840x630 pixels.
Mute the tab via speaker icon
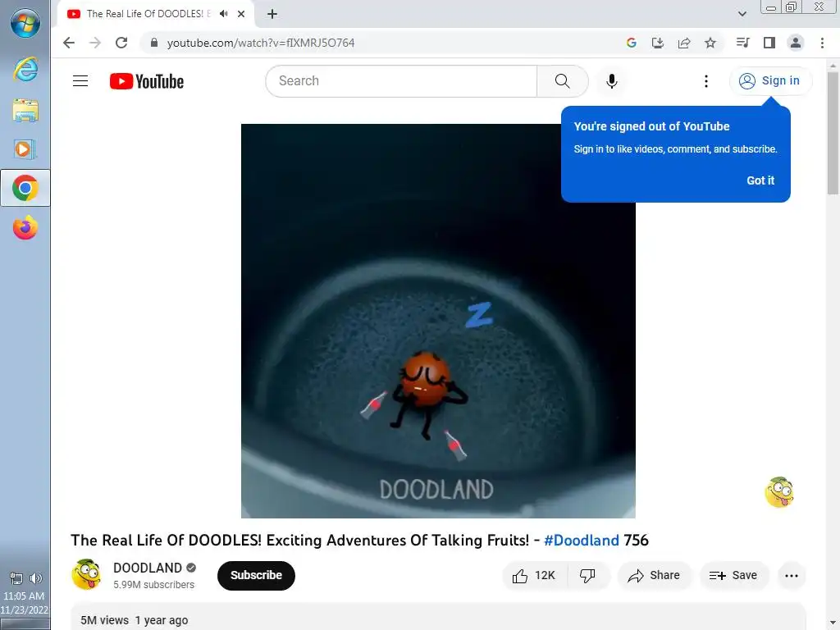223,14
